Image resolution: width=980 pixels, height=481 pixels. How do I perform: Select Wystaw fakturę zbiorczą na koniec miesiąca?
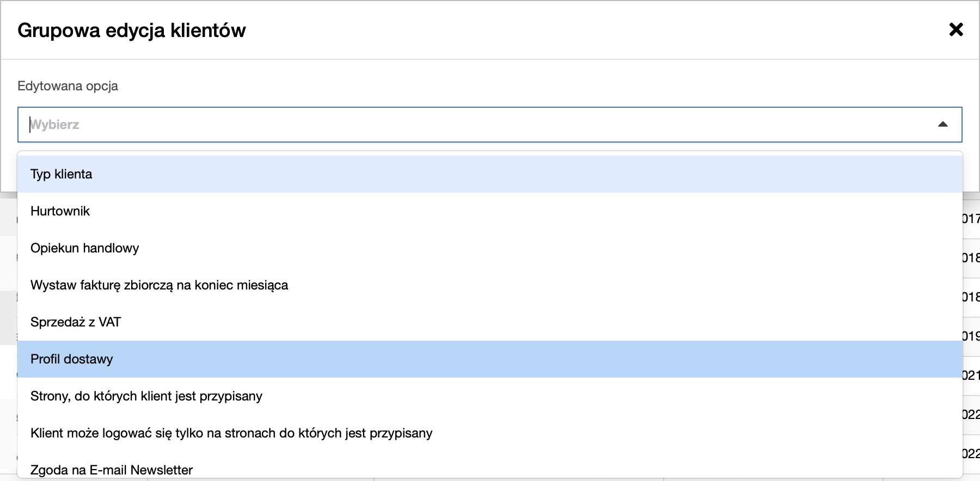[159, 285]
